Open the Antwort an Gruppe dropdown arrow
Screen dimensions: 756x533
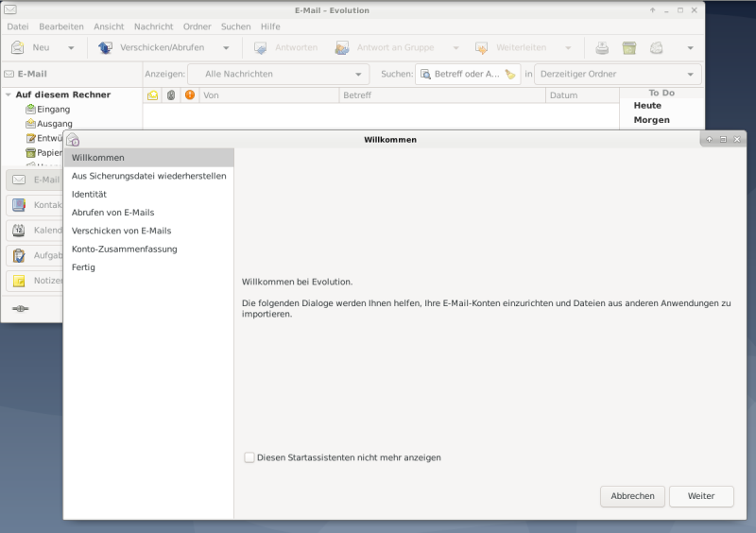[455, 48]
